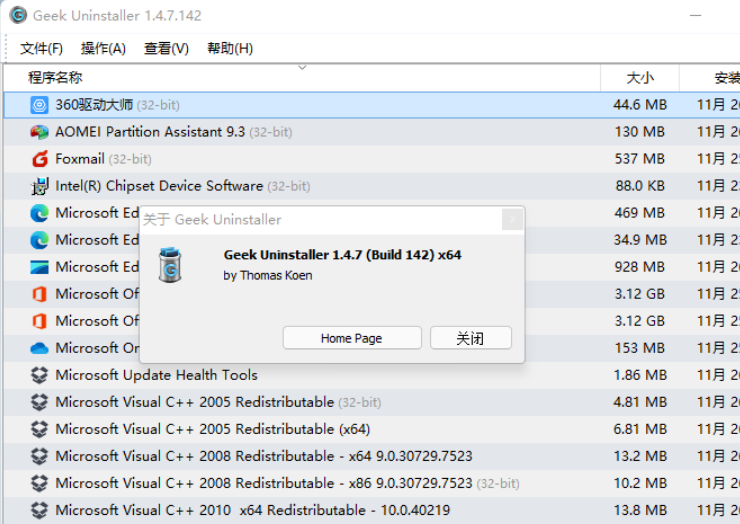The width and height of the screenshot is (740, 524).
Task: Sort by 程序名称 column header
Action: (302, 77)
